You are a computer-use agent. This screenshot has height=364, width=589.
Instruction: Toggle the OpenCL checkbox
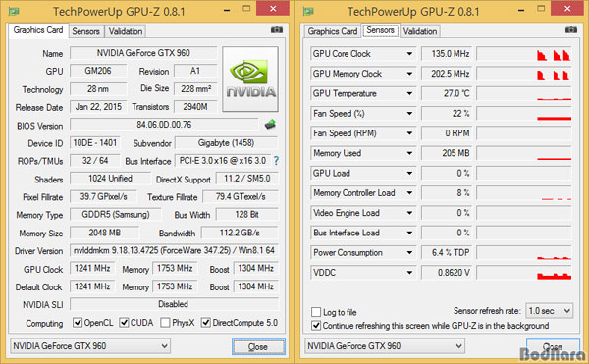[x=78, y=323]
